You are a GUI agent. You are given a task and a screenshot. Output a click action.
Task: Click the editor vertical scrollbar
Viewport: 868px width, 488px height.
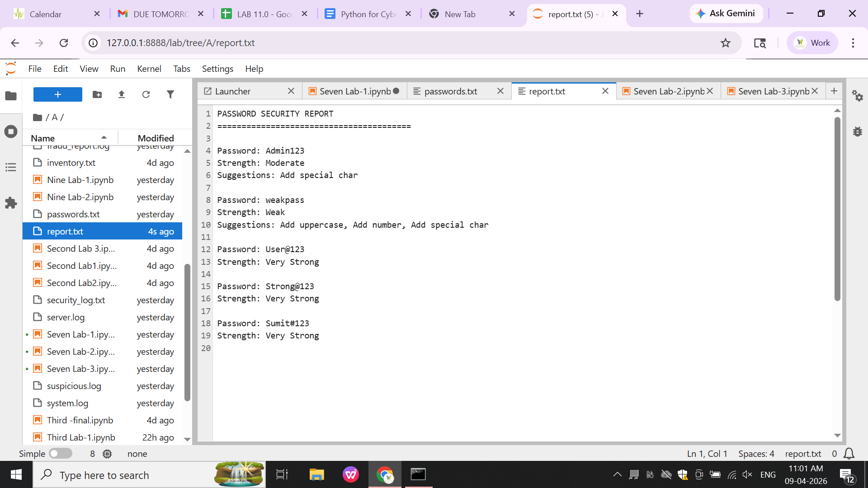pos(837,208)
